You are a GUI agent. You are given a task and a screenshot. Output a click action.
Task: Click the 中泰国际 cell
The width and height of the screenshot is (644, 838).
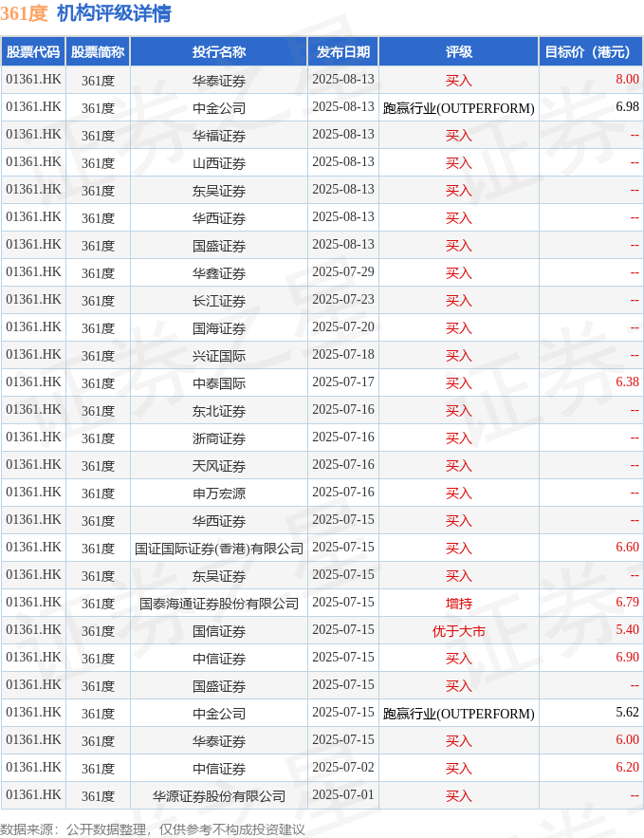coord(219,383)
